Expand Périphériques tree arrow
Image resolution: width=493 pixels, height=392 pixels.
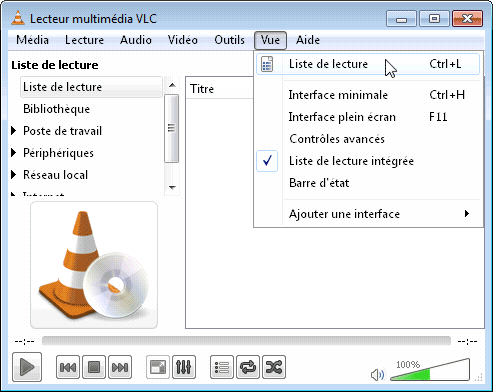[x=13, y=153]
